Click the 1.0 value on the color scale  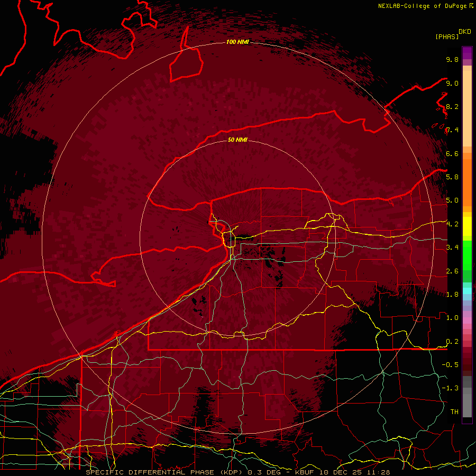pyautogui.click(x=452, y=318)
